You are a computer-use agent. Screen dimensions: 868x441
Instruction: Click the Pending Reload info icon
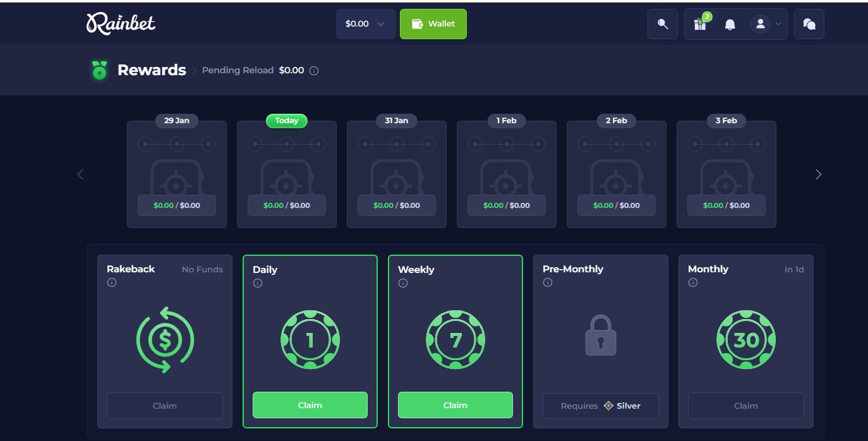click(314, 71)
